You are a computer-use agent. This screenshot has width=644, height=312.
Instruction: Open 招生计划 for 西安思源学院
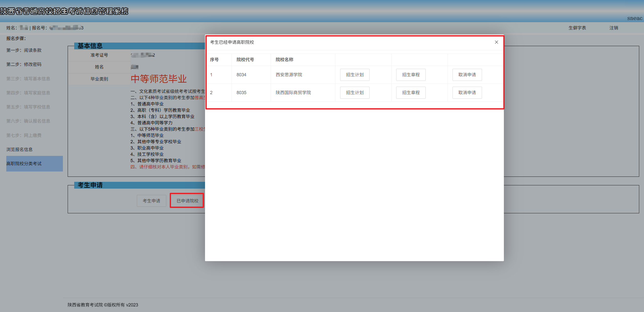(354, 75)
